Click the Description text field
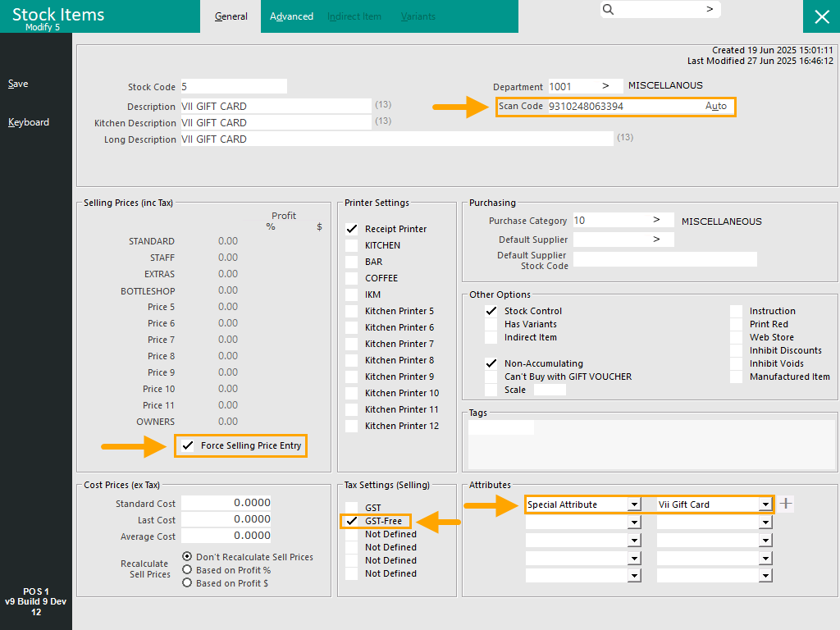Image resolution: width=840 pixels, height=630 pixels. (x=276, y=107)
